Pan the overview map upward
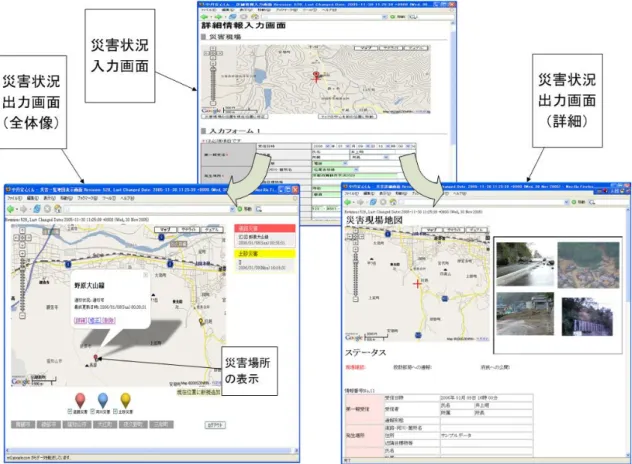 (23, 231)
